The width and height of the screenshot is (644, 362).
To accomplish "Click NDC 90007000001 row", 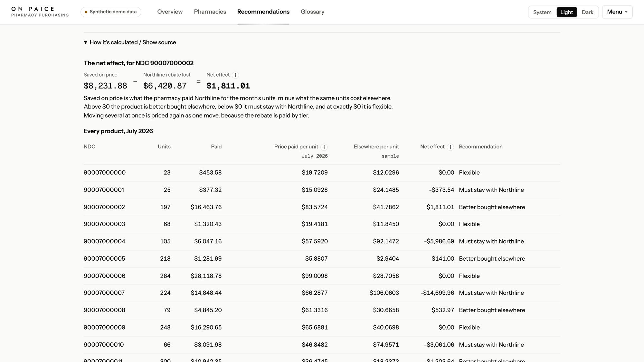I will point(322,190).
